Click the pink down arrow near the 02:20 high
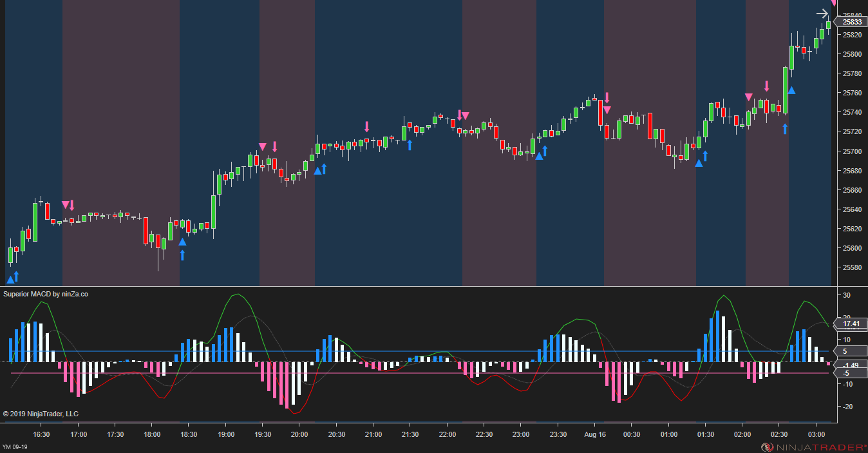This screenshot has width=868, height=453. pos(766,84)
